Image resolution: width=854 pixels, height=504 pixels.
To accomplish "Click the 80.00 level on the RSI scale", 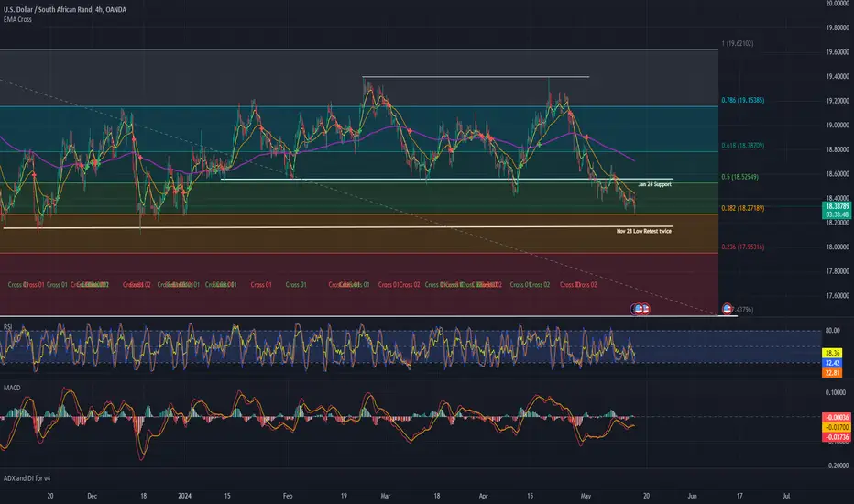I will [832, 330].
